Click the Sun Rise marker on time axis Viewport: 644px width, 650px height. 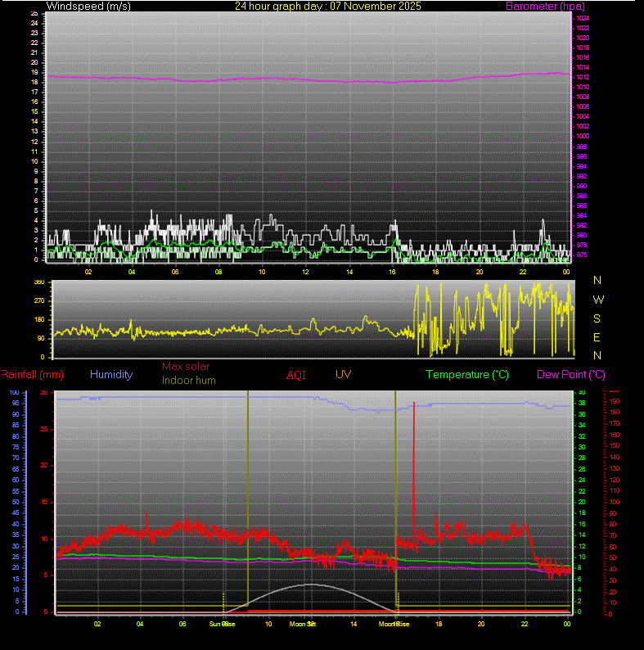click(x=220, y=624)
